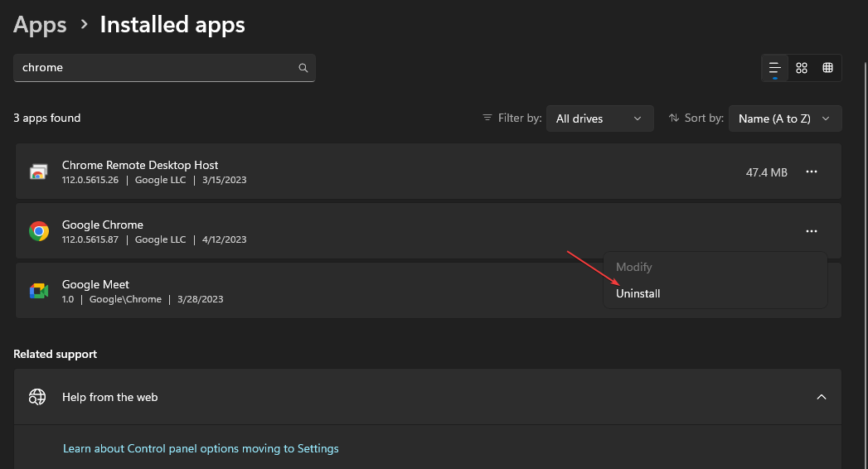Switch to list view layout
Image resolution: width=868 pixels, height=469 pixels.
click(x=774, y=67)
